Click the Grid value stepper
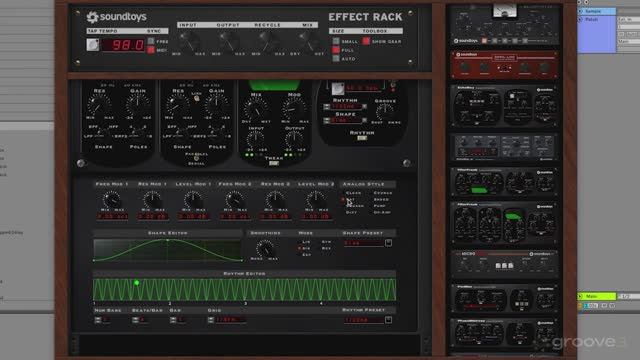The width and height of the screenshot is (640, 360). coord(211,320)
